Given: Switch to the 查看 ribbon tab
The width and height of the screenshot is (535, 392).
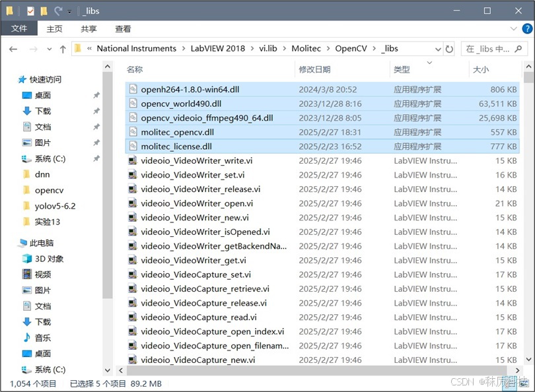Looking at the screenshot, I should 123,29.
